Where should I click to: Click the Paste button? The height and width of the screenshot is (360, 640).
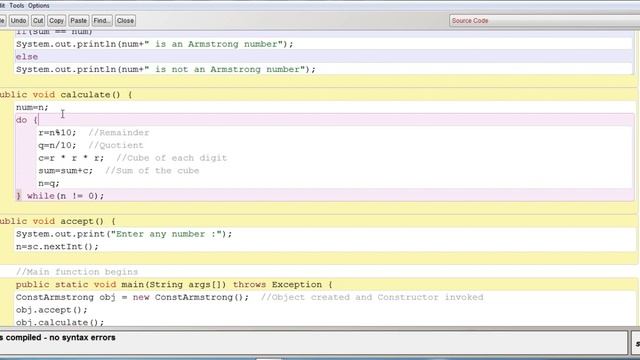[x=78, y=20]
